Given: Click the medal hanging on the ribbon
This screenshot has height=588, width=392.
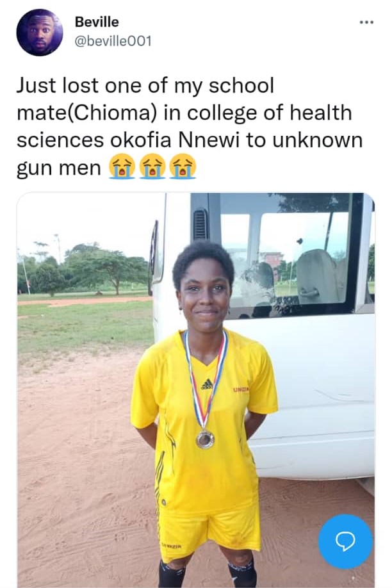Looking at the screenshot, I should coord(205,439).
